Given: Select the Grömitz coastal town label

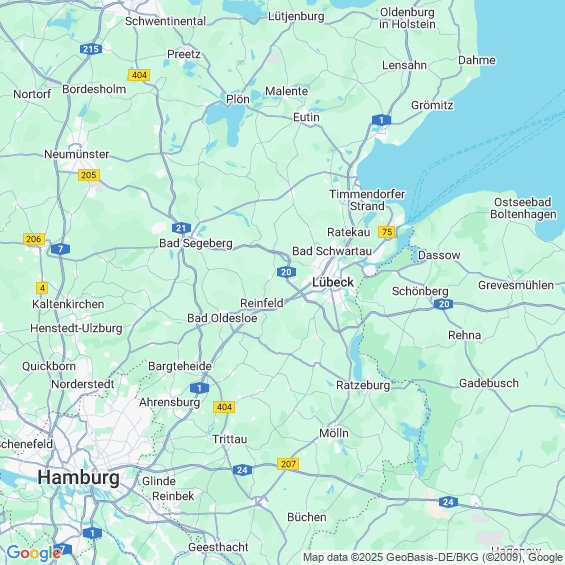Looking at the screenshot, I should tap(432, 105).
